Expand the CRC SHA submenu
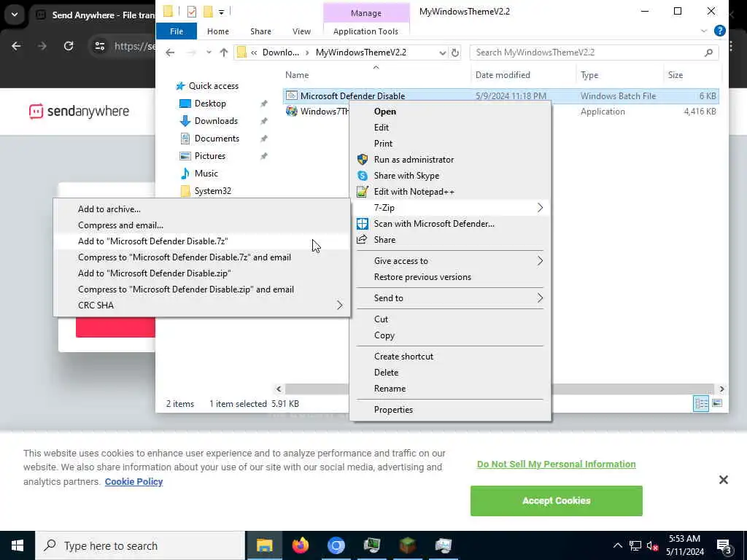The height and width of the screenshot is (560, 747). click(x=339, y=306)
